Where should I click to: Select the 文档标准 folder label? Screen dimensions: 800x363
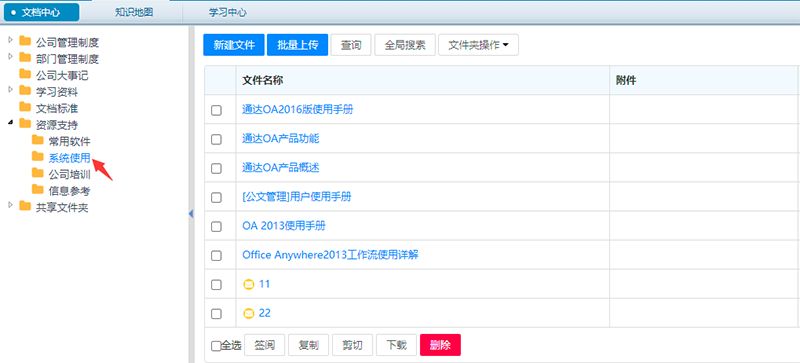pyautogui.click(x=57, y=108)
